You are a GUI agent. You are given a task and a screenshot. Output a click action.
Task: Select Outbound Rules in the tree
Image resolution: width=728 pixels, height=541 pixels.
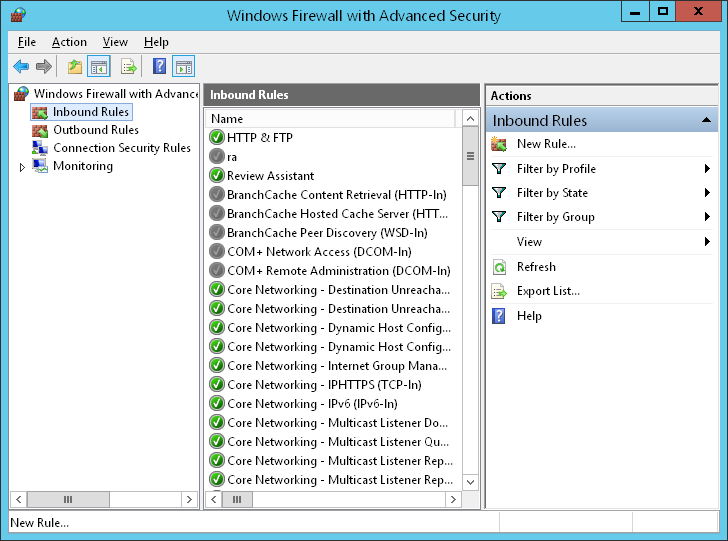pyautogui.click(x=96, y=130)
